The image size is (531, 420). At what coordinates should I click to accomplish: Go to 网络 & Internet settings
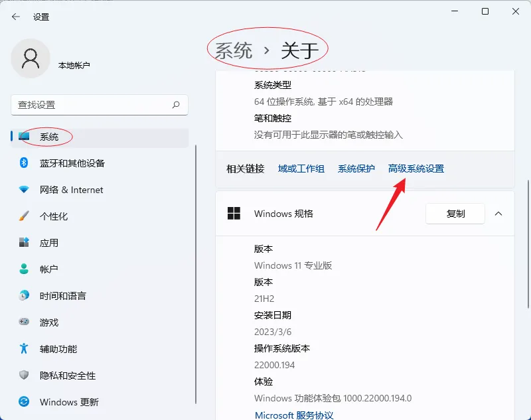(100, 190)
